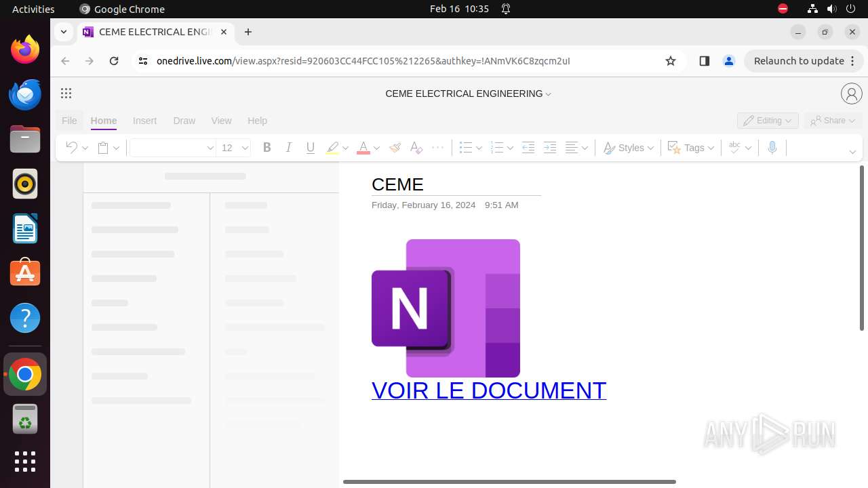This screenshot has width=868, height=488.
Task: Click the CEME page title
Action: 397,184
